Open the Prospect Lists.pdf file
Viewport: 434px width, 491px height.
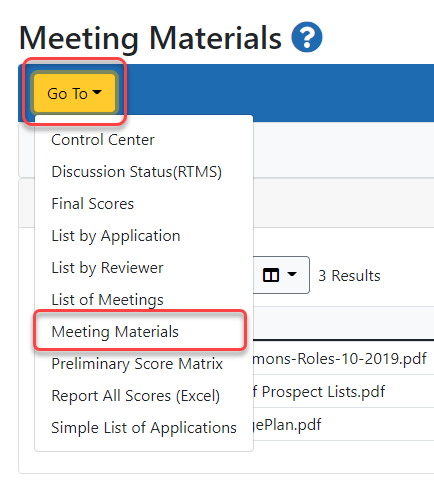pyautogui.click(x=319, y=392)
